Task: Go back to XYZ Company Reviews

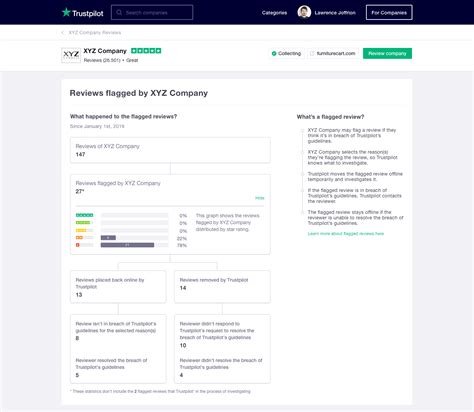Action: (x=95, y=33)
